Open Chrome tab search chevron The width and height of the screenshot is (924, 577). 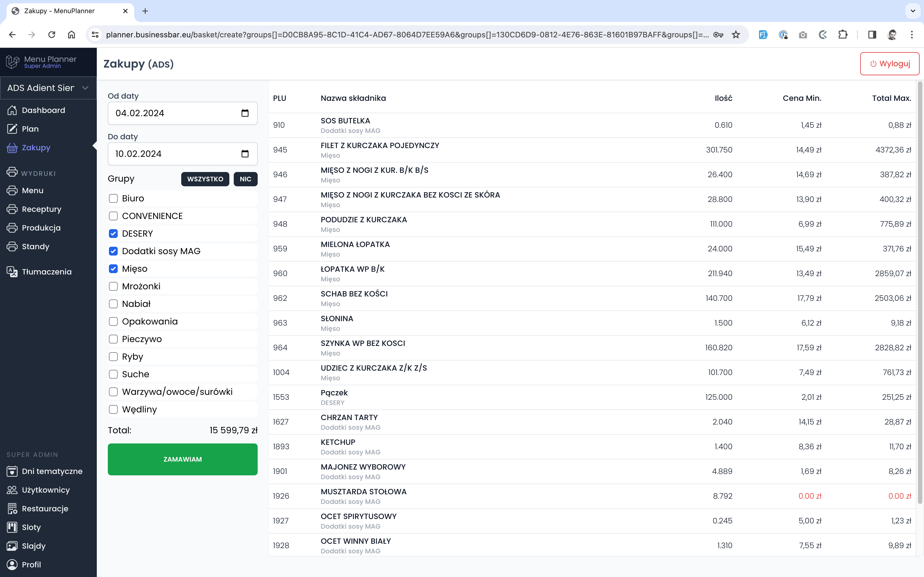[x=912, y=11]
